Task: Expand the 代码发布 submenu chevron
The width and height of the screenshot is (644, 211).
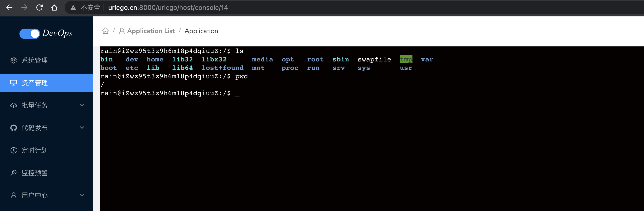Action: click(82, 128)
